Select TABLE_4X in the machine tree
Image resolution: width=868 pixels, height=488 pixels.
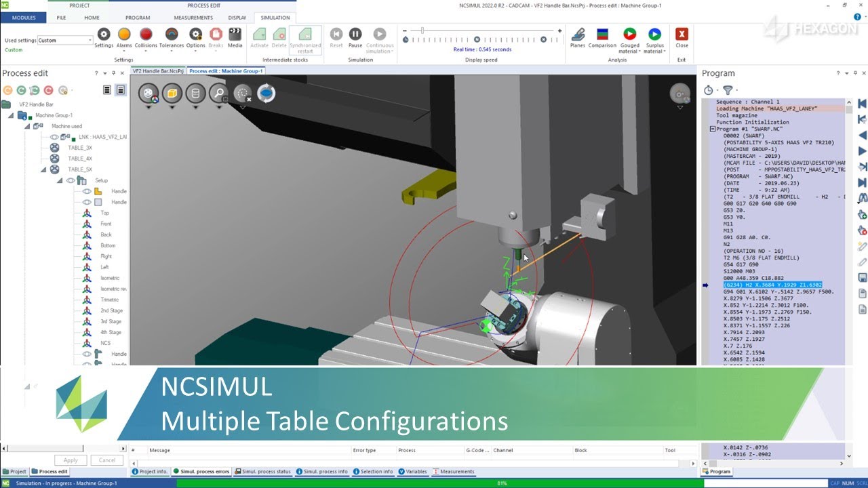point(80,159)
